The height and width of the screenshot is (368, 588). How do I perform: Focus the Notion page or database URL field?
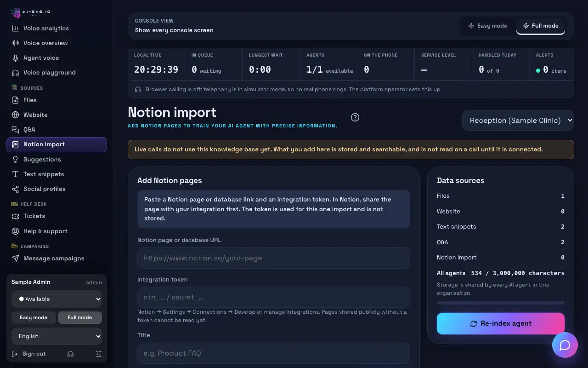(274, 258)
